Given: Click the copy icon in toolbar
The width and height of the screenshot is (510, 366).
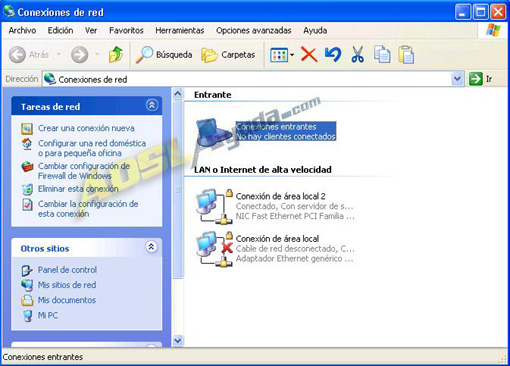Looking at the screenshot, I should coord(382,54).
